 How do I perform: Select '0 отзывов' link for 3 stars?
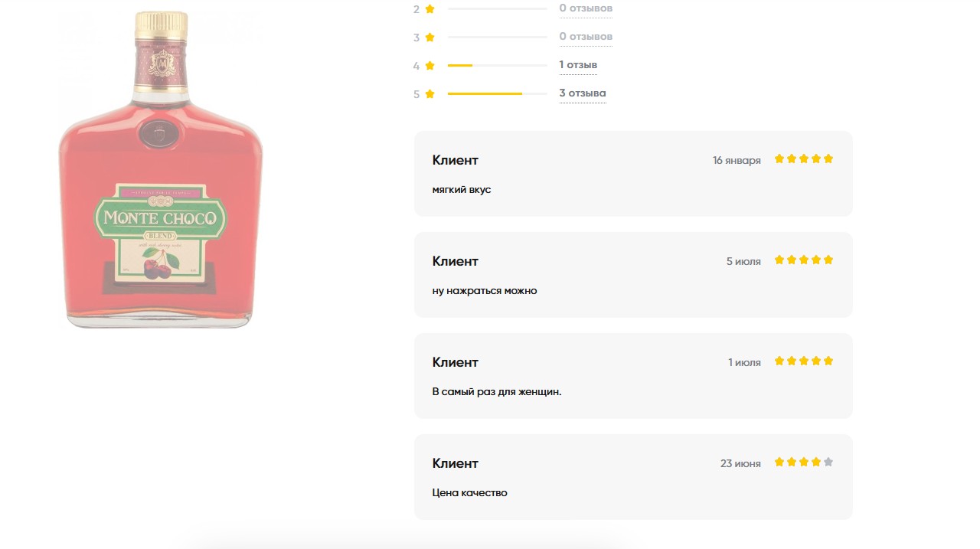pos(586,37)
